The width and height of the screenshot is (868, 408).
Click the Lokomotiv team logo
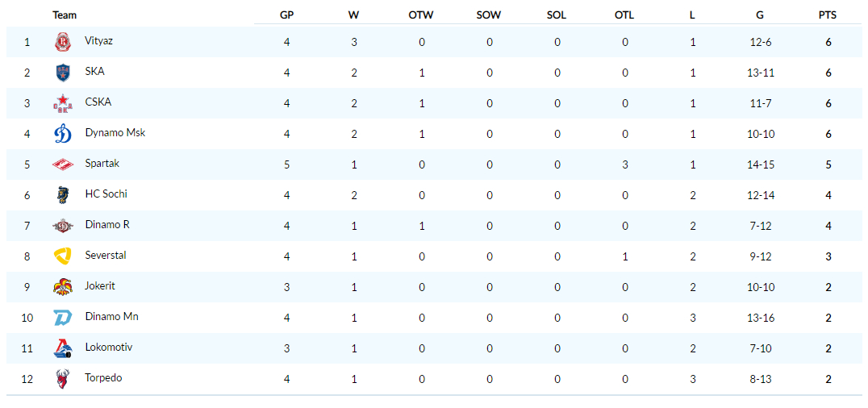click(63, 348)
